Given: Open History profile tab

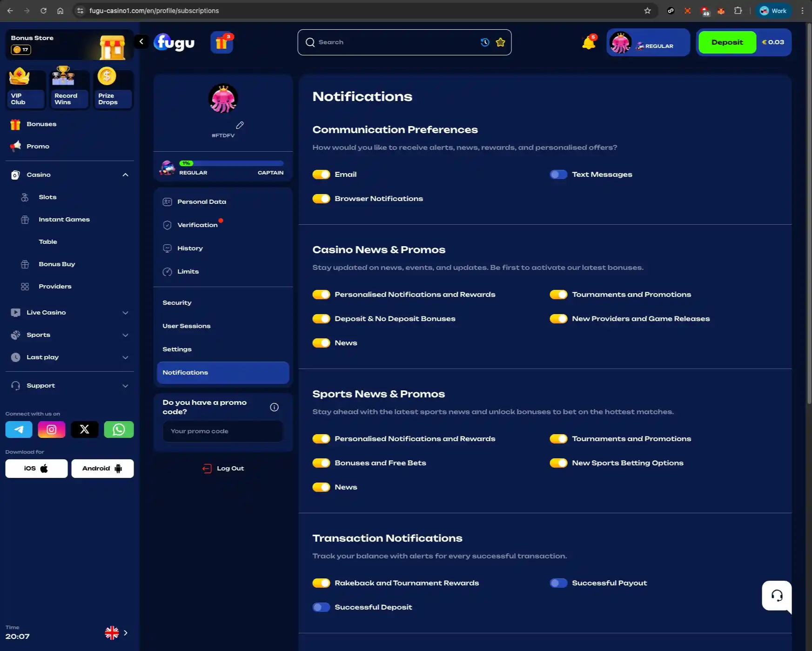Looking at the screenshot, I should (223, 248).
